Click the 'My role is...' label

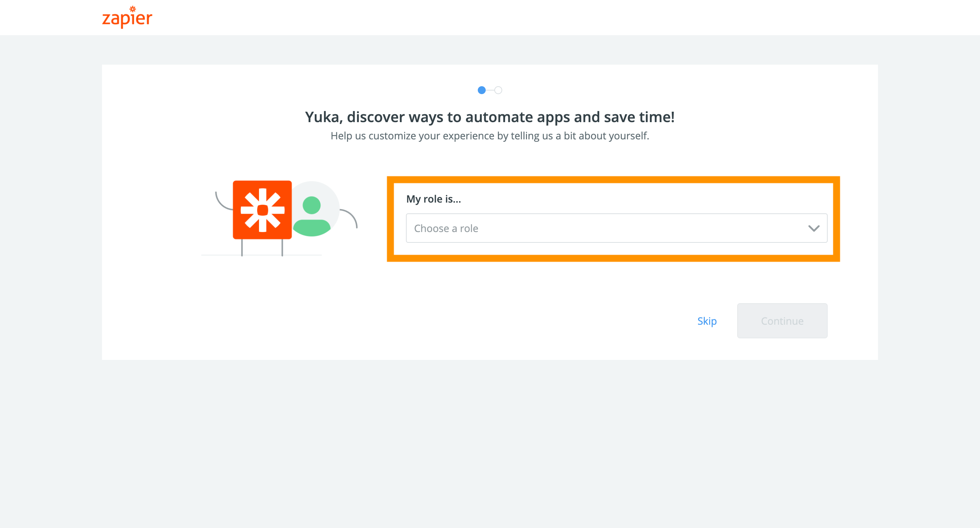[x=433, y=199]
